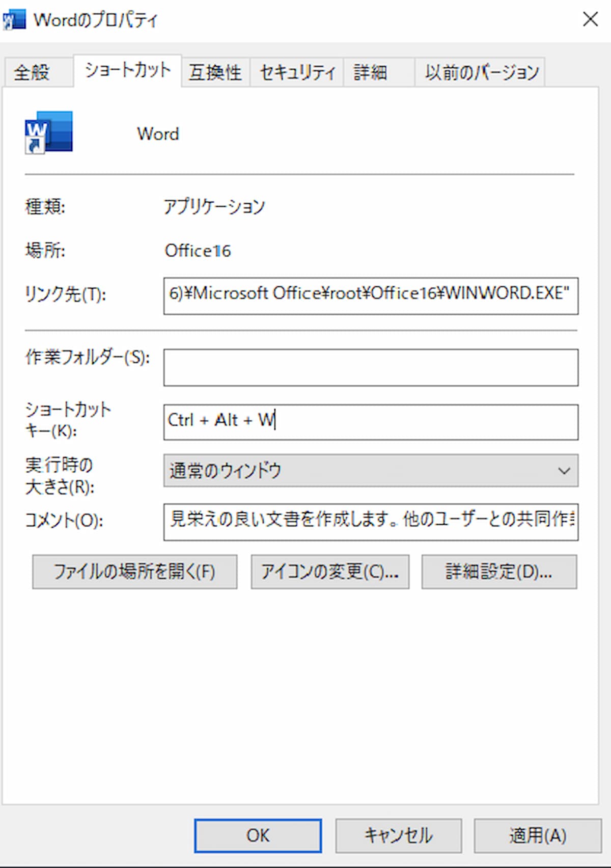The width and height of the screenshot is (611, 868).
Task: Click the ショートカットキー field with Ctrl + Alt + W
Action: click(x=371, y=422)
